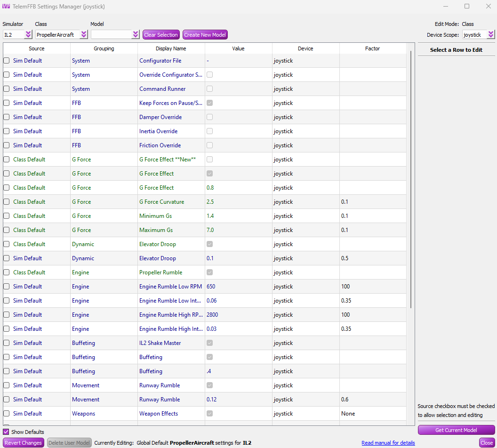Check the source checkbox for Configurator File row
Viewport: 497px width, 448px height.
coord(7,61)
